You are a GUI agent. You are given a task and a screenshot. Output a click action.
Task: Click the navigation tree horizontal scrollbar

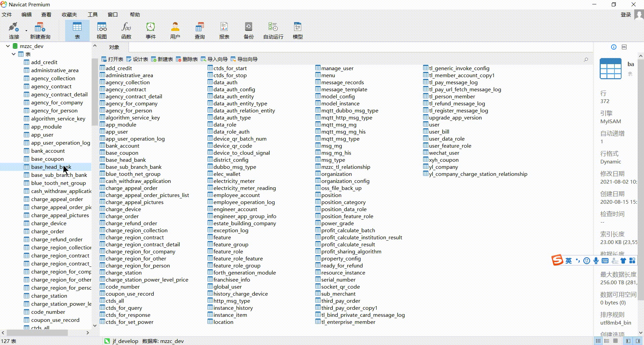[x=37, y=333]
